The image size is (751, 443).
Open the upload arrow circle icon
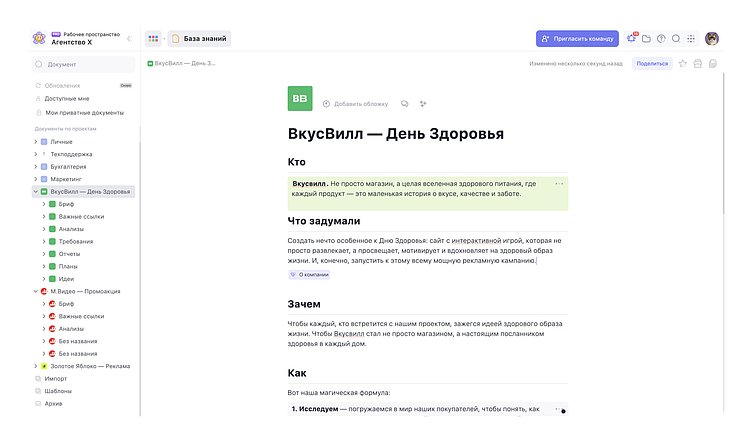click(x=661, y=39)
